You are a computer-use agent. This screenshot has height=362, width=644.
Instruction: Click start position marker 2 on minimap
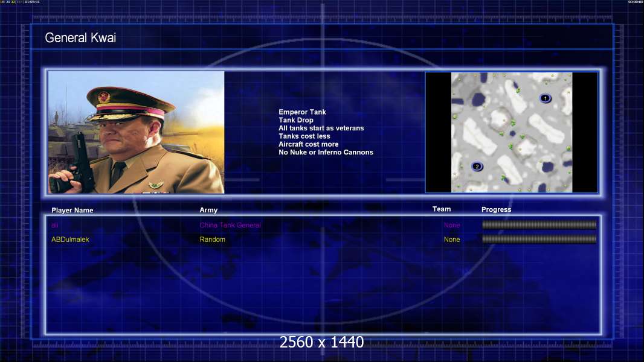point(477,167)
